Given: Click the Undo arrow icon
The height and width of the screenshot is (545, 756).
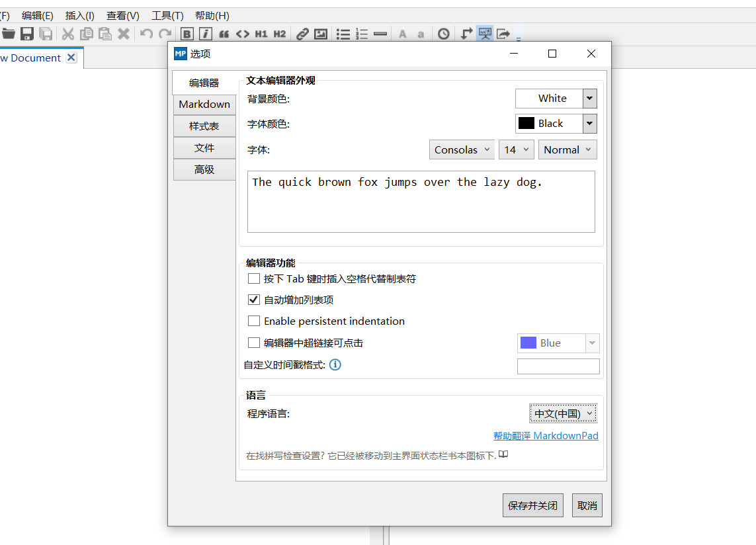Looking at the screenshot, I should point(147,34).
